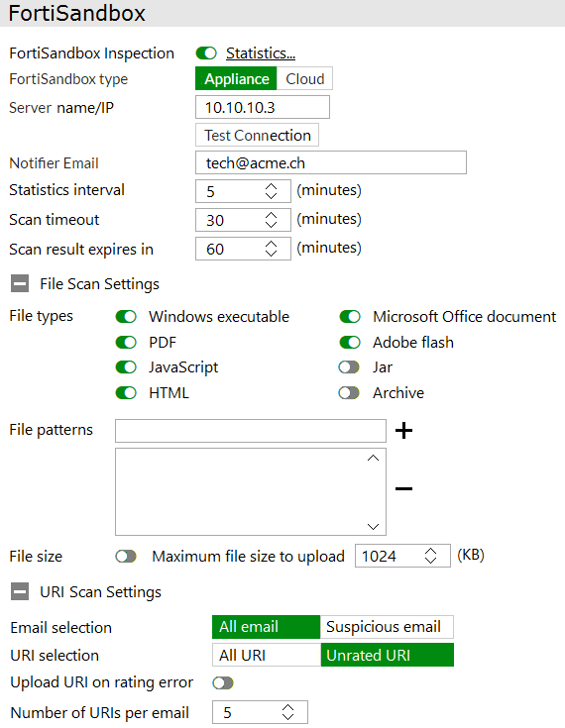Enable Upload URI on rating error
565x728 pixels.
[223, 683]
